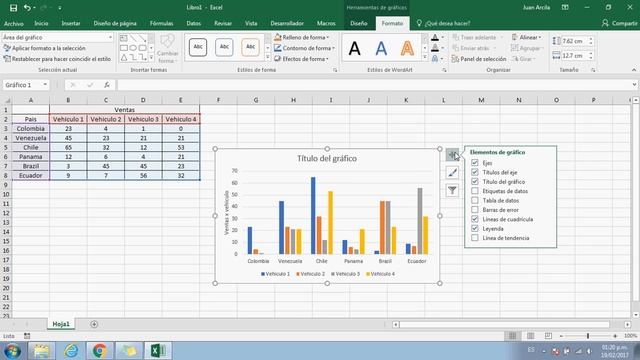Click ¿Qué desea hacer? search box
Viewport: 640px width, 360px height.
pos(443,24)
